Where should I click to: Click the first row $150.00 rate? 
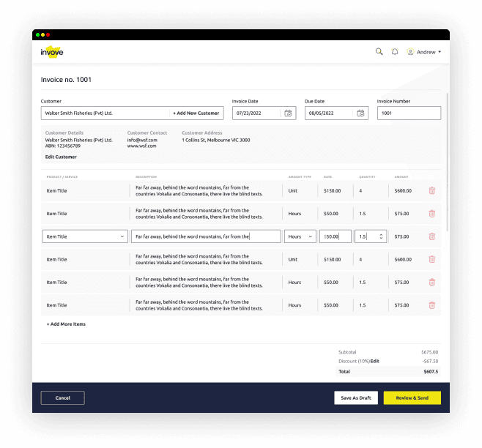332,190
